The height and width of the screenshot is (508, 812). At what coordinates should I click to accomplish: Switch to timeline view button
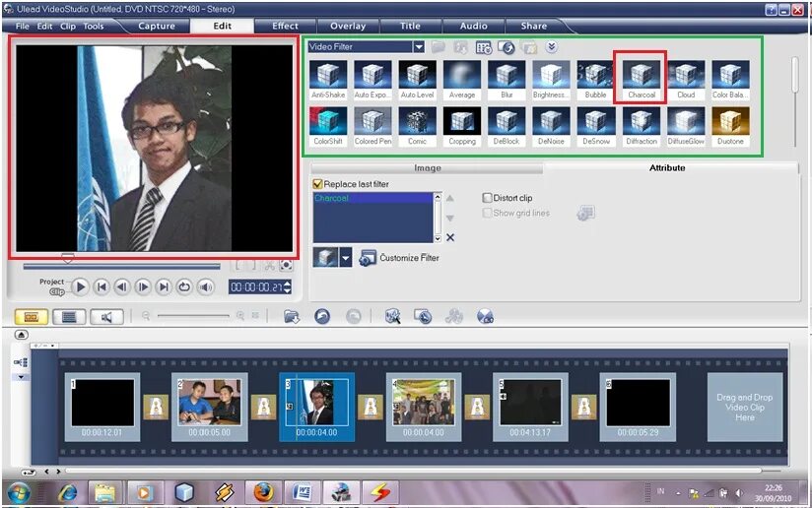coord(69,317)
